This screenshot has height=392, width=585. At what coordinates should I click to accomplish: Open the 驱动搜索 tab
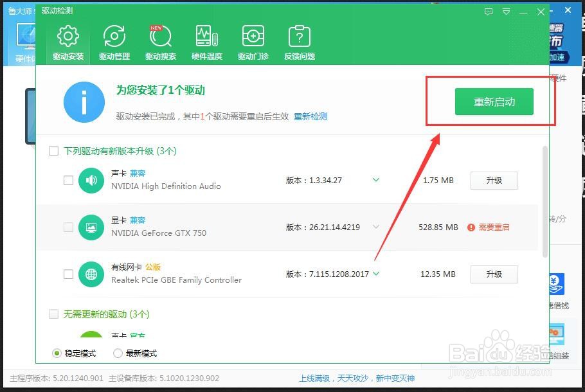pyautogui.click(x=161, y=42)
